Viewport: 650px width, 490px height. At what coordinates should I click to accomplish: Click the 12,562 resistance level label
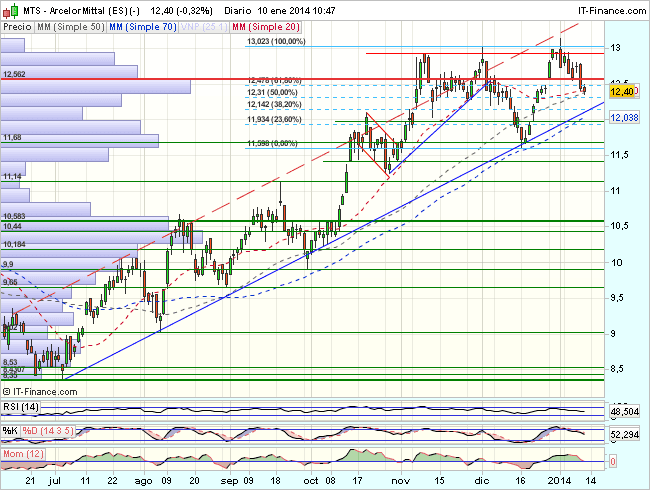click(x=14, y=75)
